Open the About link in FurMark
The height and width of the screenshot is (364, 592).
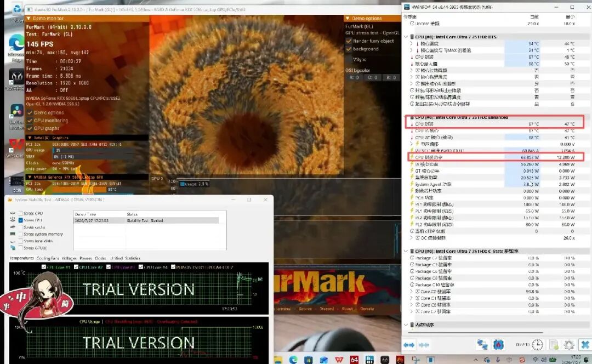click(347, 309)
